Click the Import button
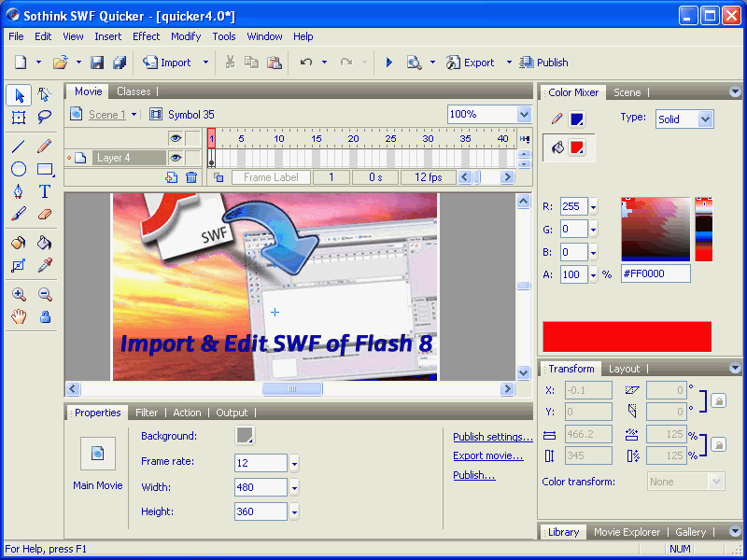 (167, 63)
